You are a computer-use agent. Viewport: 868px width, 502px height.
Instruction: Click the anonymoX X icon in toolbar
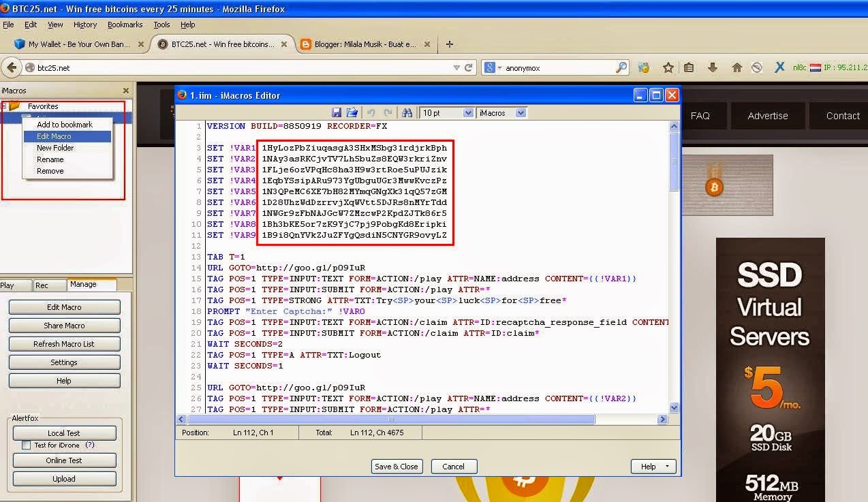[780, 67]
